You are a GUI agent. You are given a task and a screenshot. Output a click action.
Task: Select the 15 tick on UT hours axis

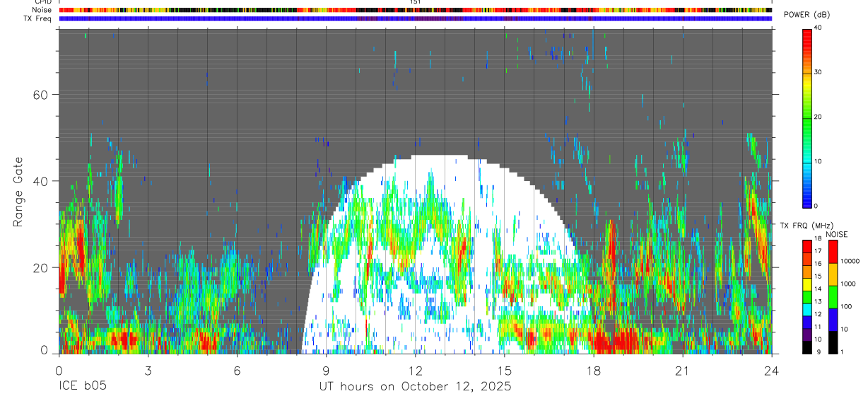click(x=504, y=370)
